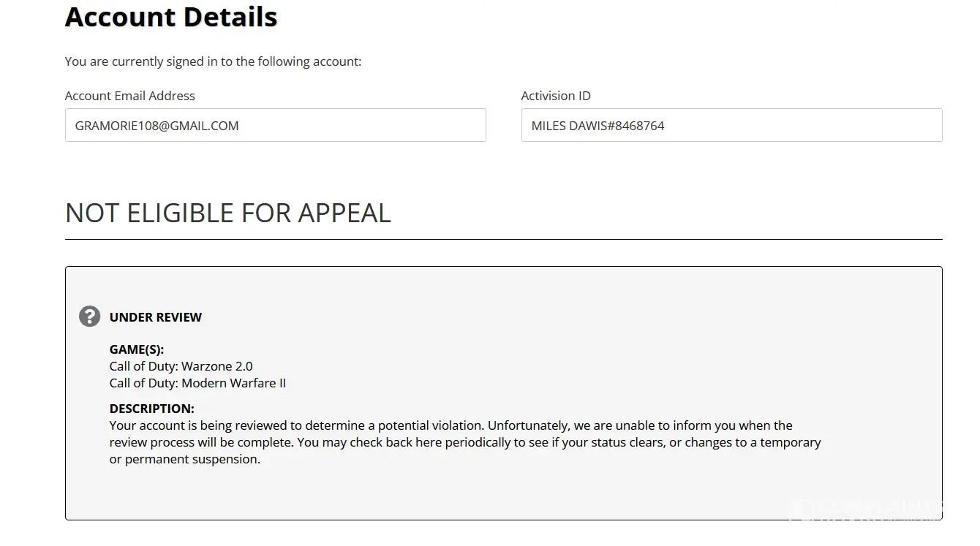Click the email text GRAMORIE108@GMAIL.COM
This screenshot has height=546, width=980.
pos(157,126)
